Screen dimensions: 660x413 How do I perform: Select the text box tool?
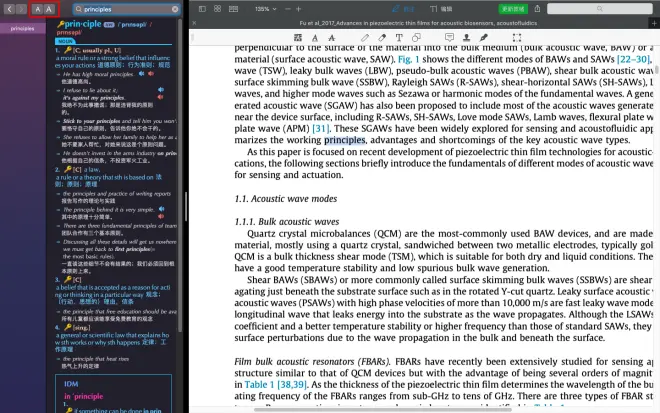coord(399,38)
